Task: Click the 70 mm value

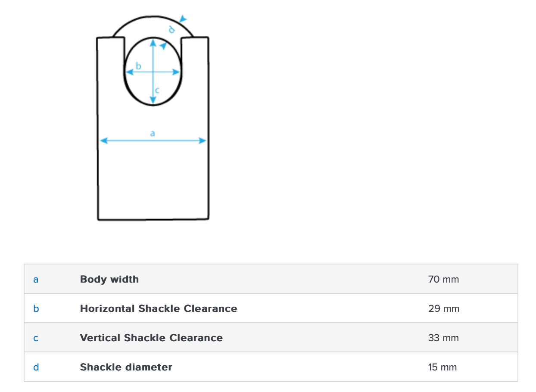Action: (443, 279)
